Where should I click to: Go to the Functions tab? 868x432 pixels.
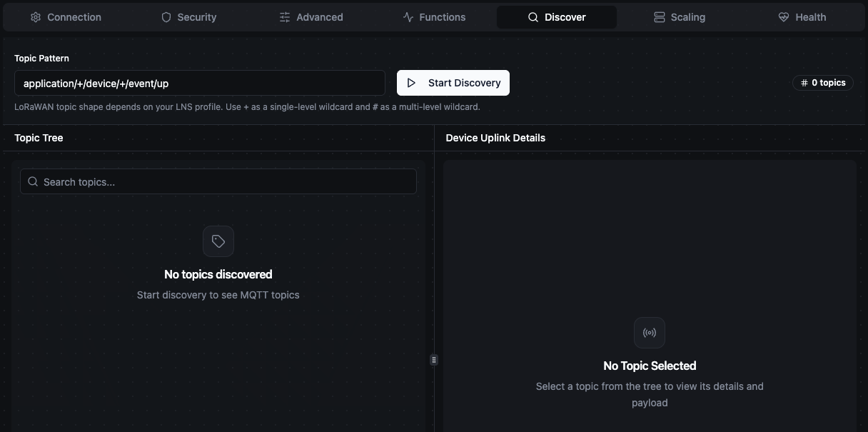[x=434, y=17]
